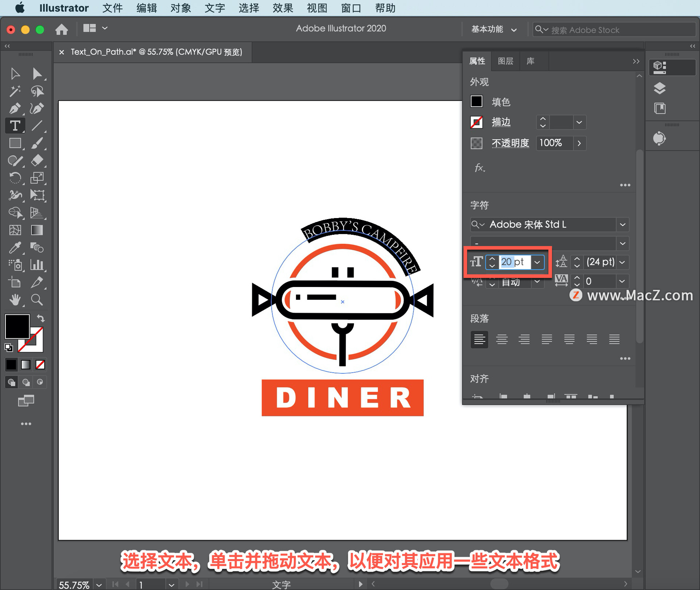
Task: Select the Zoom tool
Action: click(37, 300)
